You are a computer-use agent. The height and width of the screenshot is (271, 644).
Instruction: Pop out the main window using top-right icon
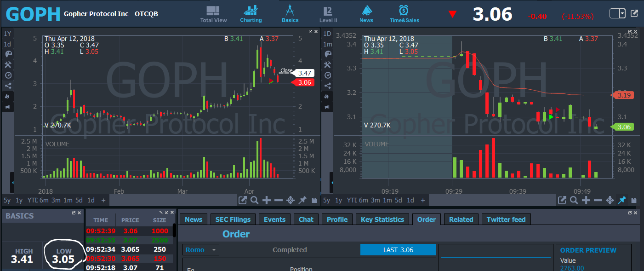(x=634, y=13)
